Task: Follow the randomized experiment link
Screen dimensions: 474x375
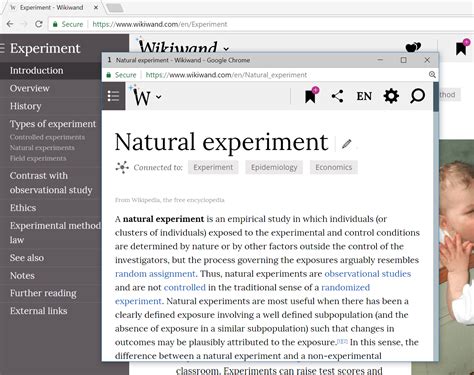Action: pyautogui.click(x=346, y=287)
